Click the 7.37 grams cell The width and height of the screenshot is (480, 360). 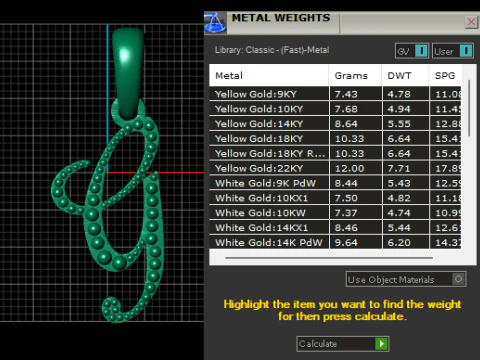point(356,213)
